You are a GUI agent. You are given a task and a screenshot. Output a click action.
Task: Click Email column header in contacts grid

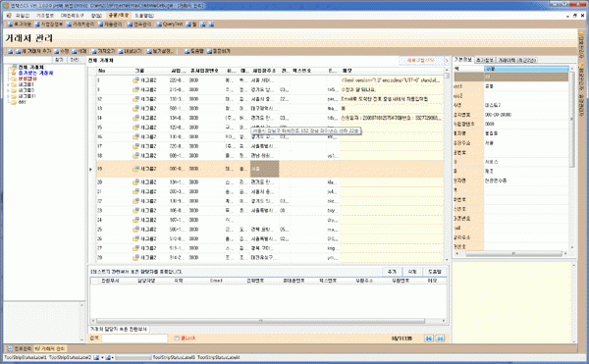click(x=216, y=281)
